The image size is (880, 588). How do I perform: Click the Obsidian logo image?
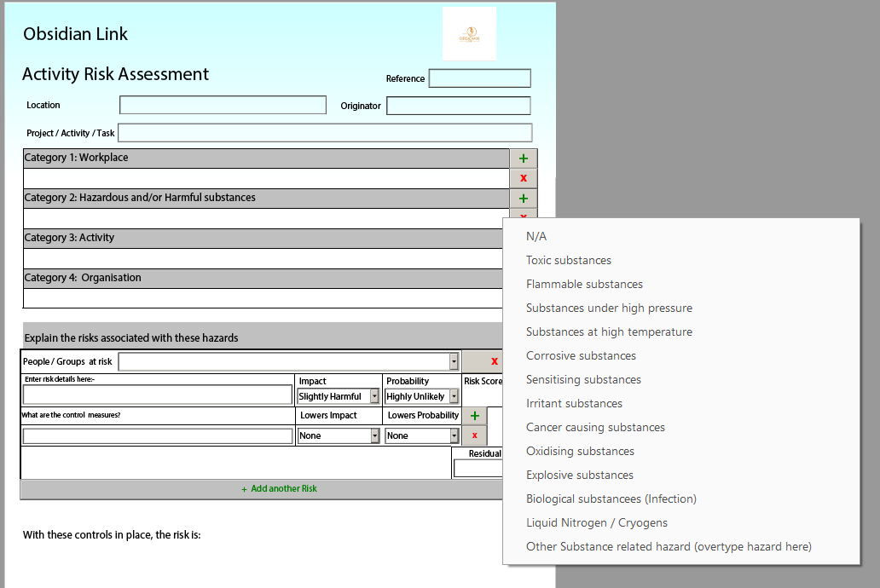click(469, 34)
